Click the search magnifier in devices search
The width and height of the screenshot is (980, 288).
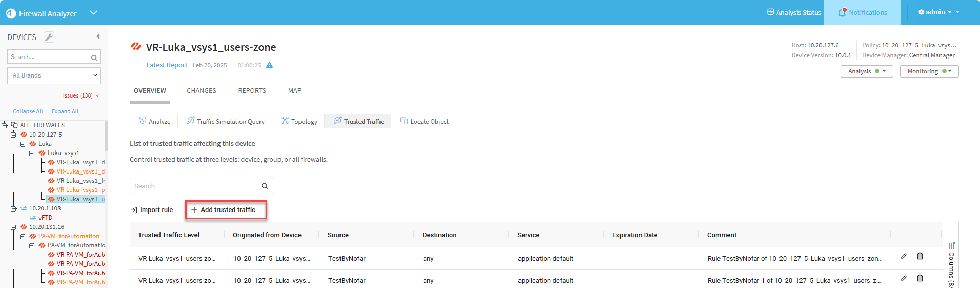(x=94, y=57)
